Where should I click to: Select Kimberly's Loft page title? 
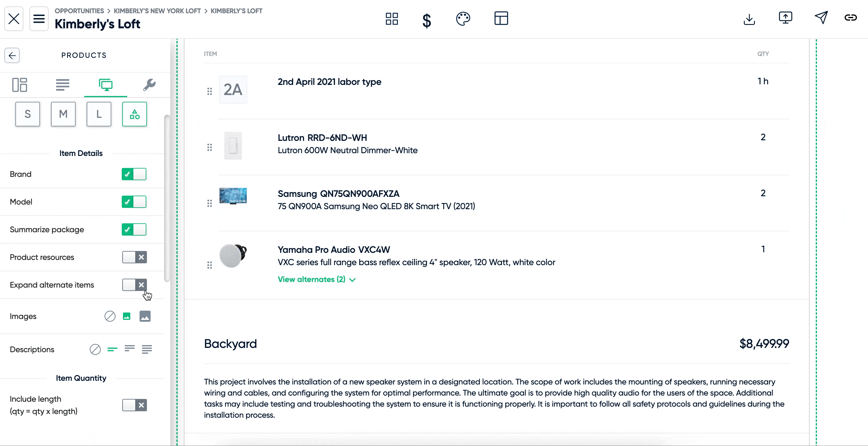97,24
